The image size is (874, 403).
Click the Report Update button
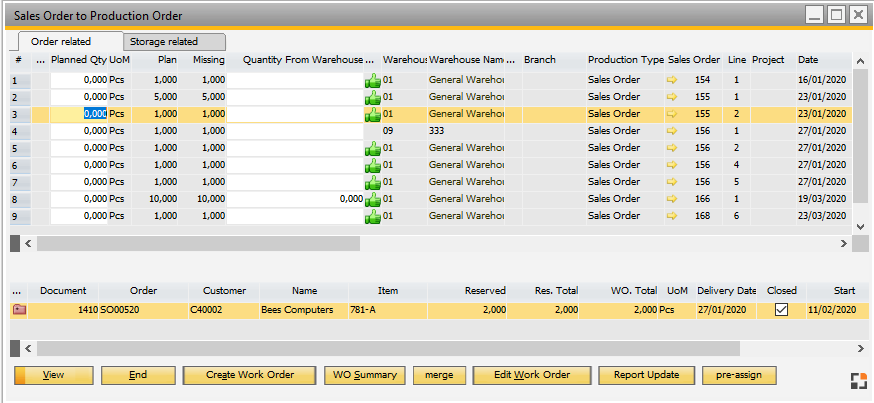(646, 375)
